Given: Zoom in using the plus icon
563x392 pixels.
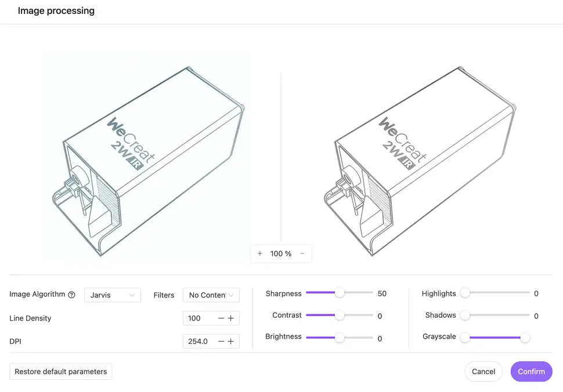Looking at the screenshot, I should point(260,253).
